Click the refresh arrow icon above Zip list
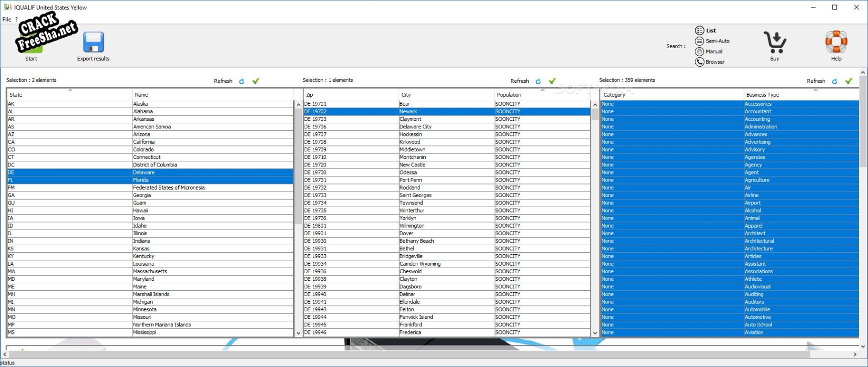The height and width of the screenshot is (367, 868). (538, 81)
